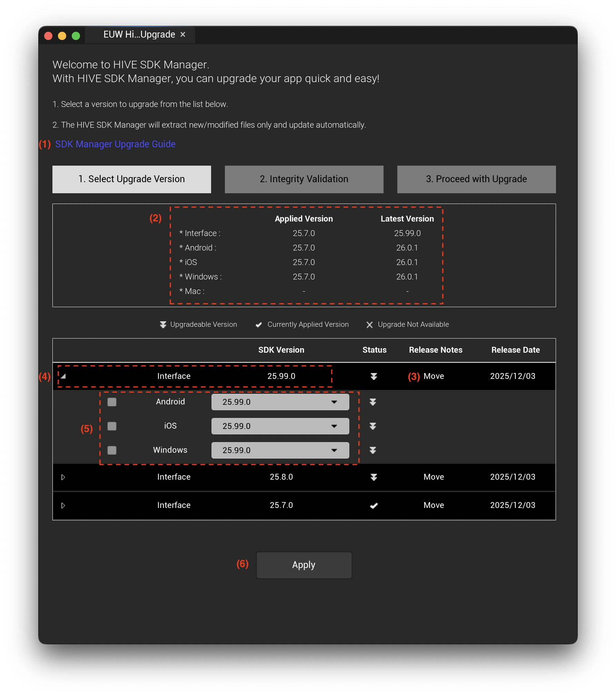Switch to the Integrity Validation step

pyautogui.click(x=304, y=179)
